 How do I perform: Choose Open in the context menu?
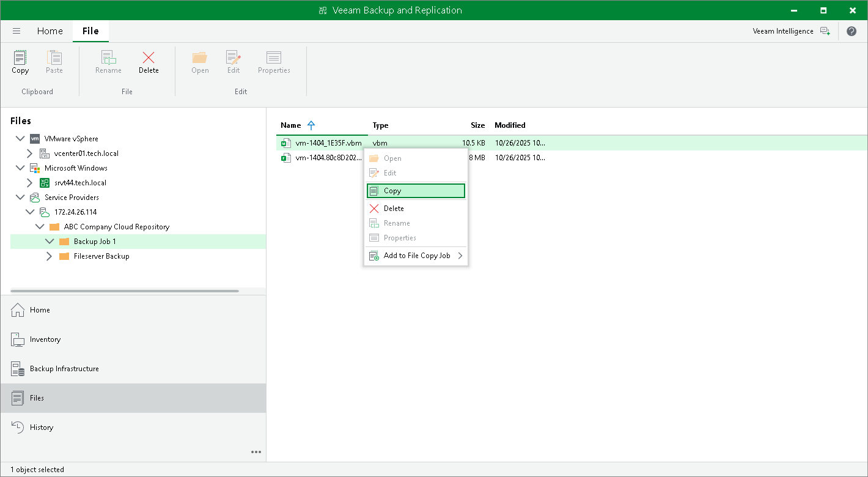[x=416, y=158]
